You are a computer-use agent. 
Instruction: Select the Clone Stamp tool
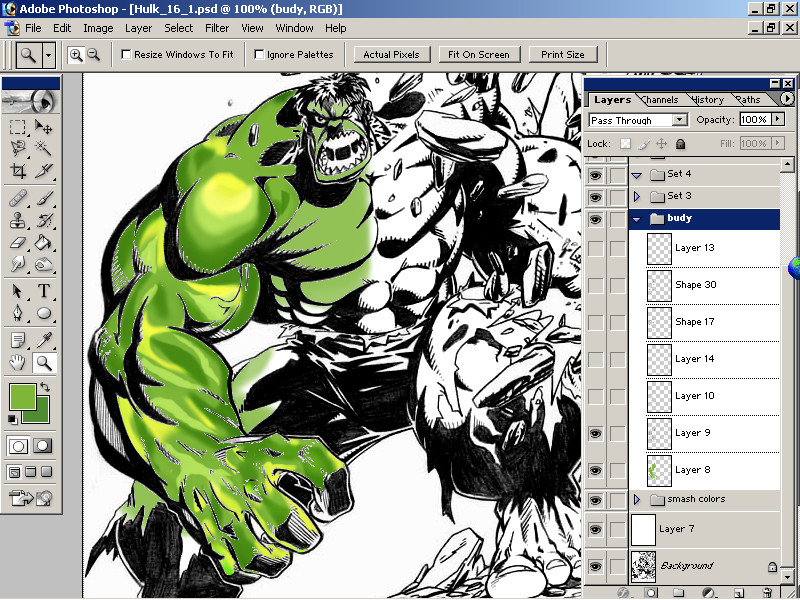point(18,220)
